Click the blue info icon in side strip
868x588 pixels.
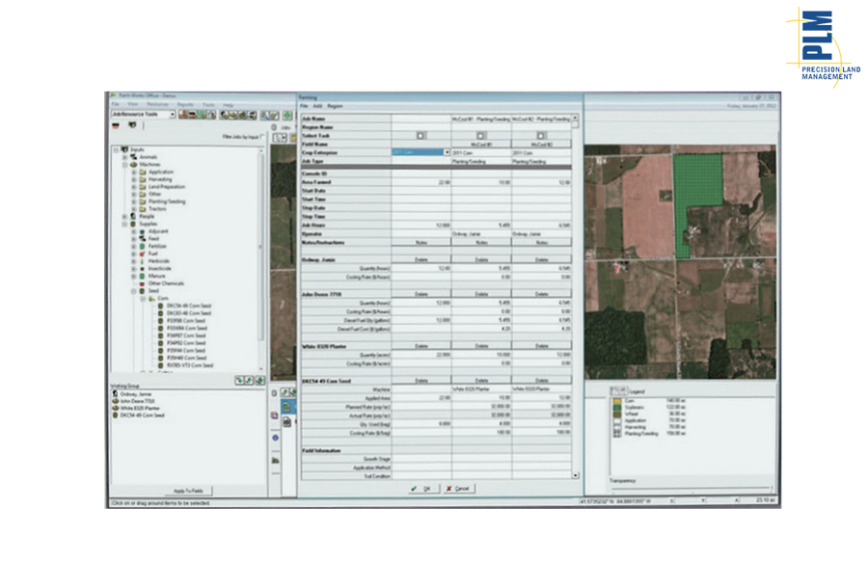point(275,438)
